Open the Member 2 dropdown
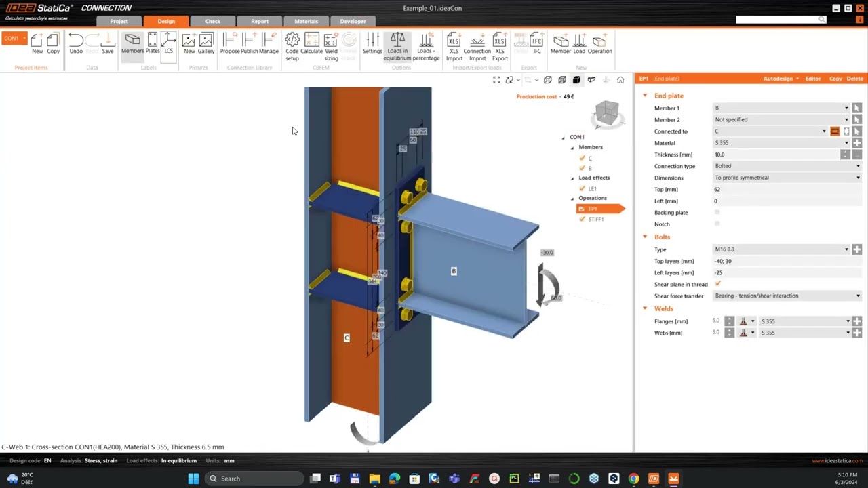The width and height of the screenshot is (868, 488). (x=781, y=119)
